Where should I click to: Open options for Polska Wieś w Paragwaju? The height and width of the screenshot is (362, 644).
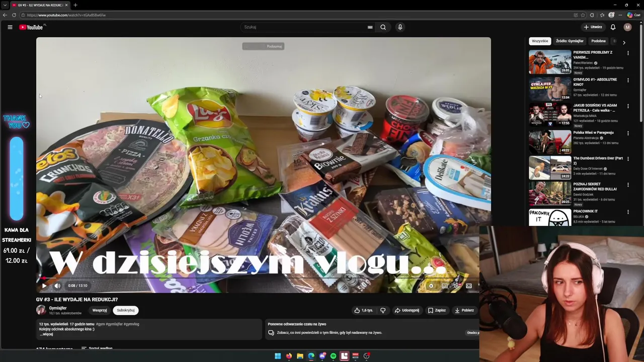628,134
